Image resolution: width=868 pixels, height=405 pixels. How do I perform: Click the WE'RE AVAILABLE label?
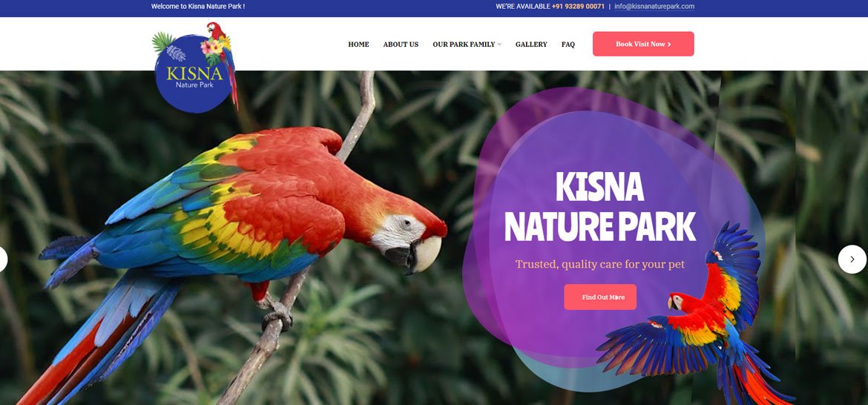(x=522, y=7)
